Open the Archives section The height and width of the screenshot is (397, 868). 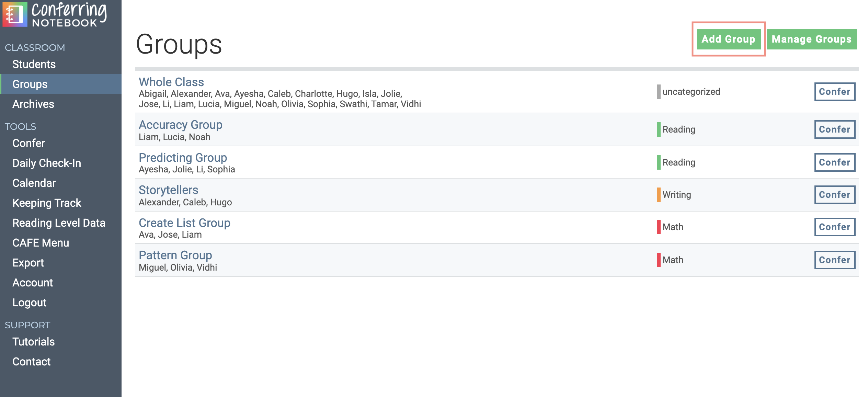point(33,103)
